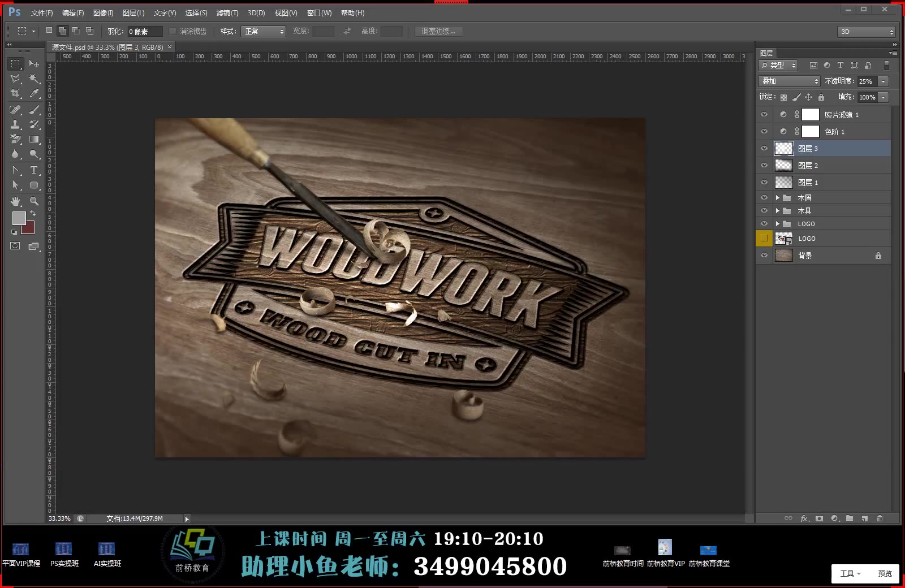Open the 滤镜(T) menu
Viewport: 905px width, 588px height.
(x=227, y=12)
